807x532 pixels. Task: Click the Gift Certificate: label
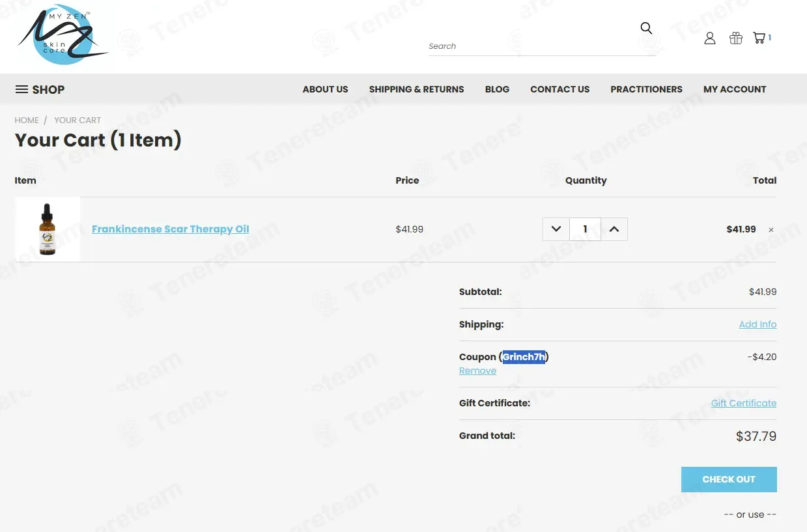[x=494, y=403]
